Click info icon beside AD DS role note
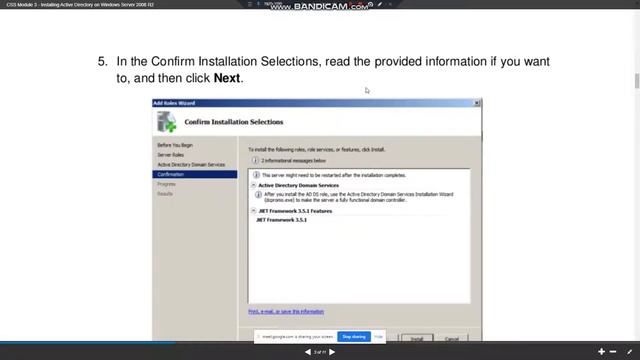 coord(258,195)
